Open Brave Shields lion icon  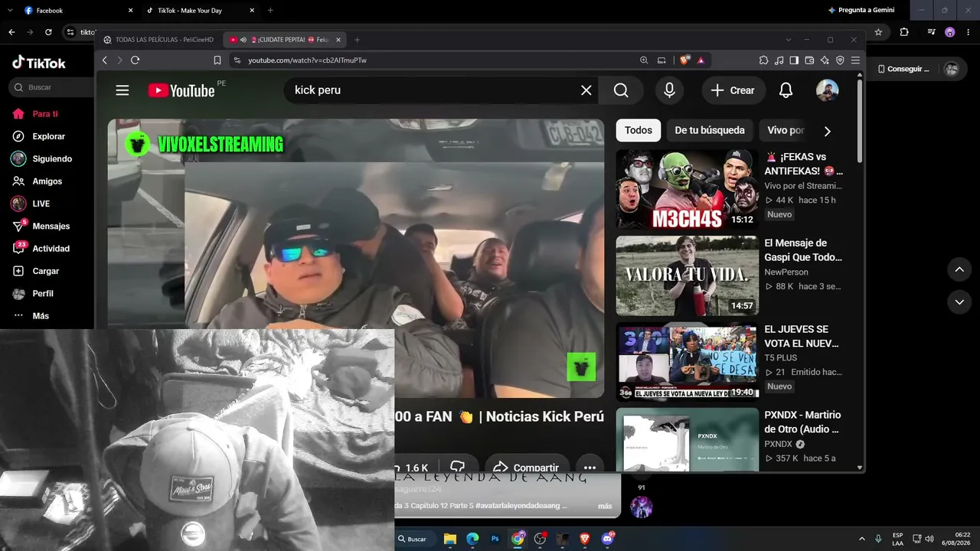pos(684,60)
